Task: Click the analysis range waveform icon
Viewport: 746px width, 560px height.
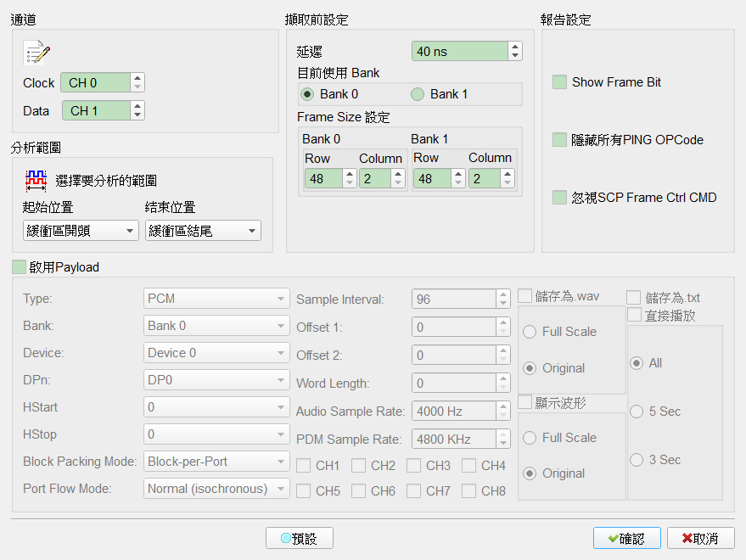Action: (x=36, y=181)
